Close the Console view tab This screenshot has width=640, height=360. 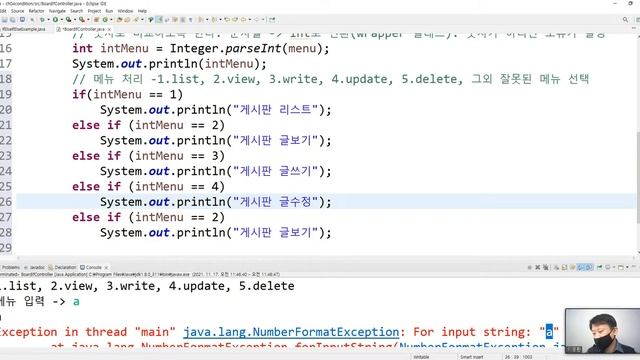106,267
